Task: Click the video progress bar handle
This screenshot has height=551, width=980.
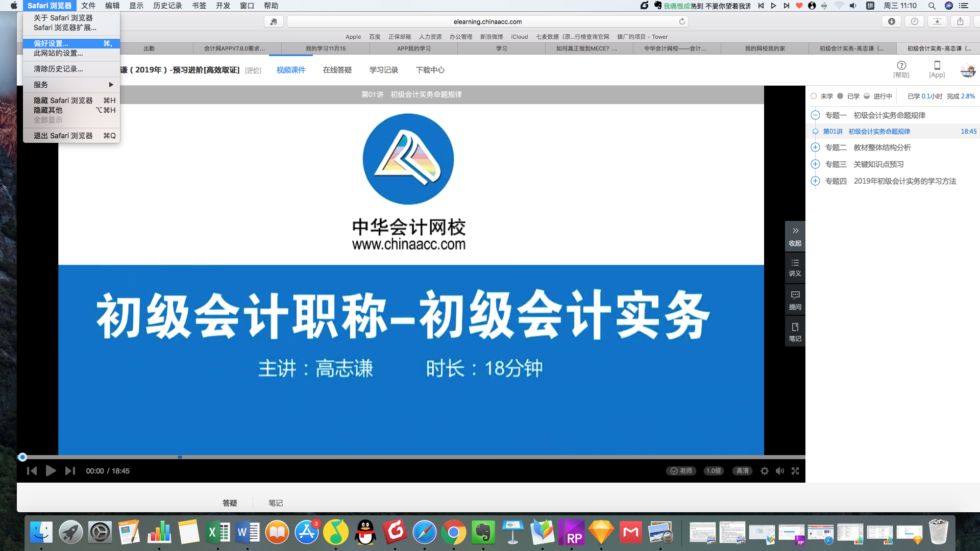Action: [22, 457]
